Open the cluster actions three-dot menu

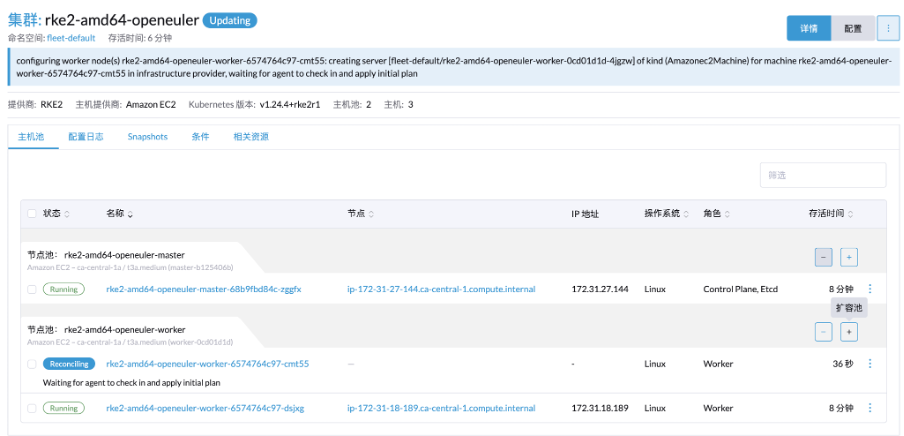tap(888, 28)
